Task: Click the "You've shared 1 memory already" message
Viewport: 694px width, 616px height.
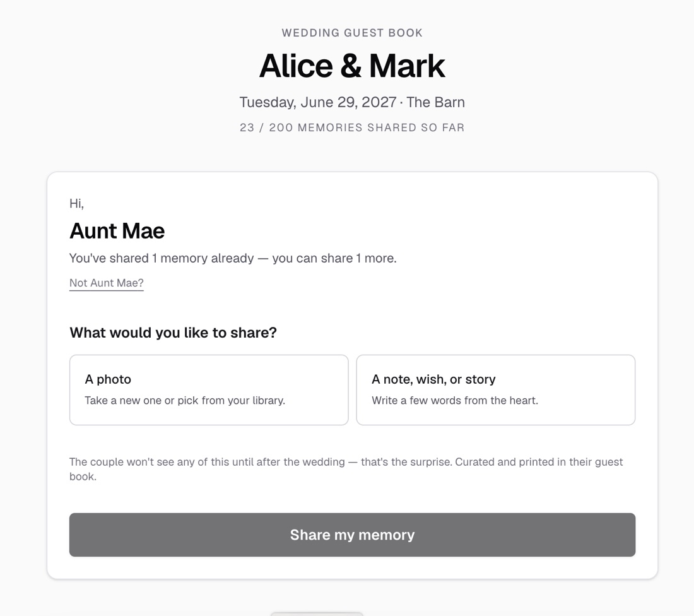Action: tap(162, 258)
